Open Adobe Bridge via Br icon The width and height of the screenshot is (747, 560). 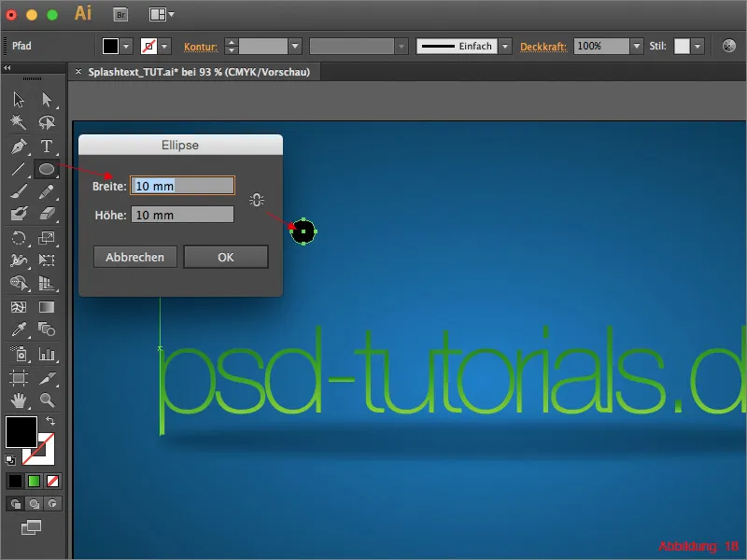121,15
